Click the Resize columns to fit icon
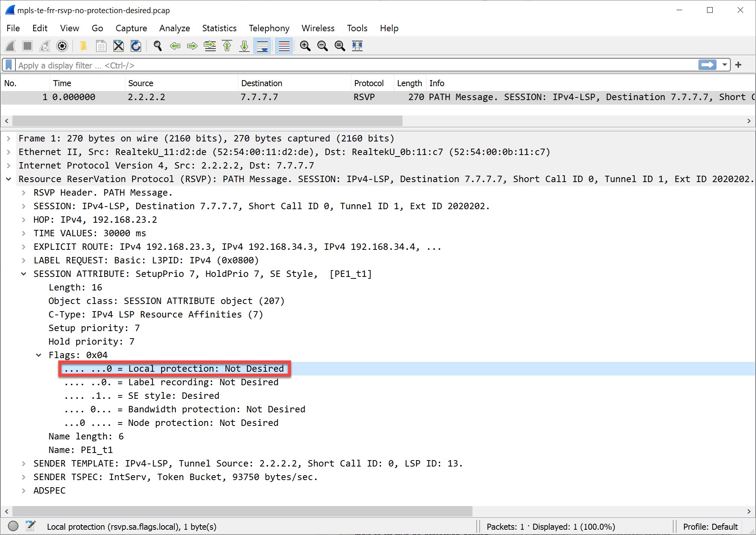The image size is (756, 535). 357,46
